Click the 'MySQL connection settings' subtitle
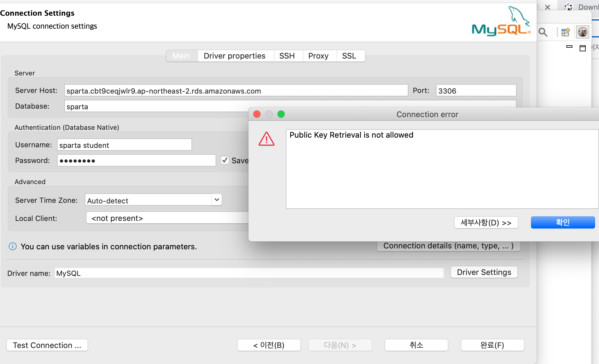Viewport: 599px width, 364px height. (x=52, y=26)
